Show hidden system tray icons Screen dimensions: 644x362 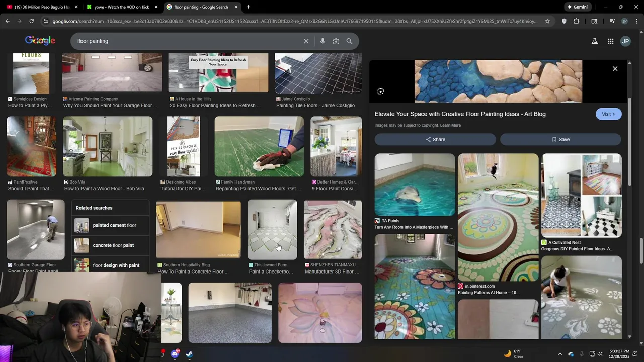pos(559,354)
